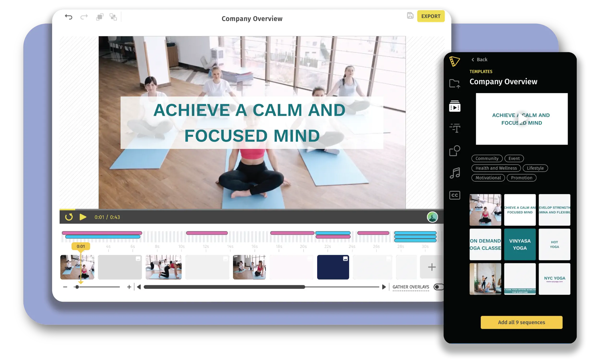Expand Health and Wellness tag filter

[495, 168]
